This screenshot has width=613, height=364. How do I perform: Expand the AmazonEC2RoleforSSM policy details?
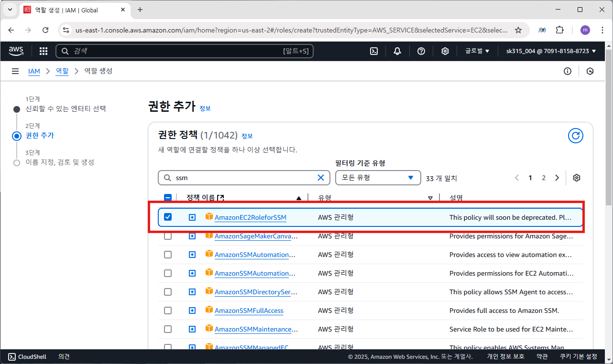(192, 217)
